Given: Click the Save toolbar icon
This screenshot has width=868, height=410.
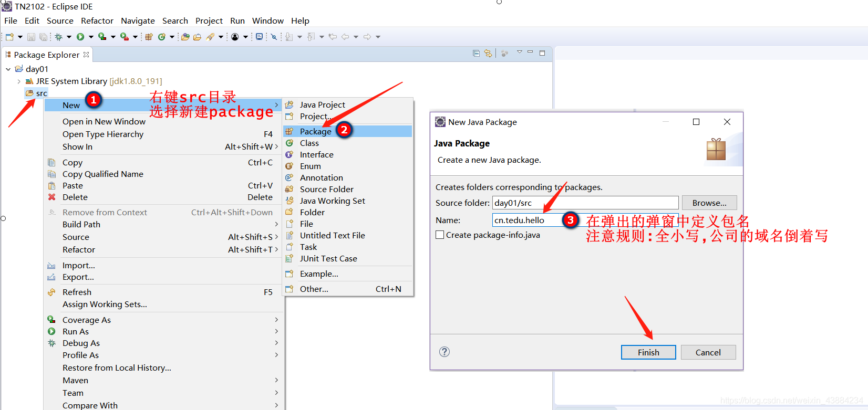Looking at the screenshot, I should tap(31, 37).
